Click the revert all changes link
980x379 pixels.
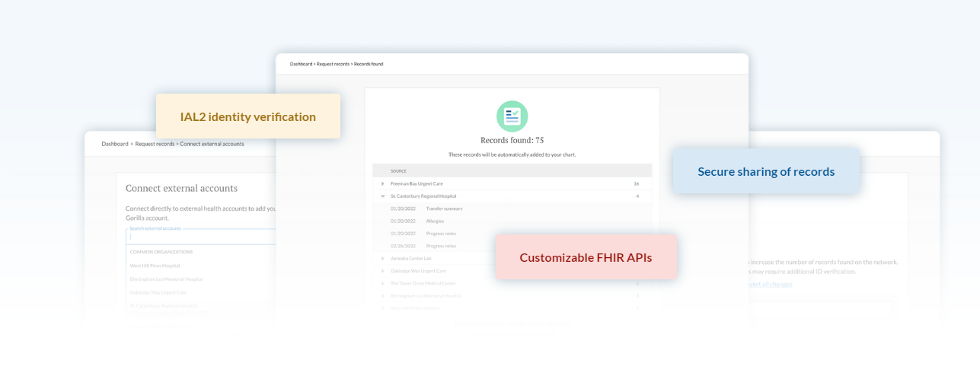pyautogui.click(x=770, y=284)
